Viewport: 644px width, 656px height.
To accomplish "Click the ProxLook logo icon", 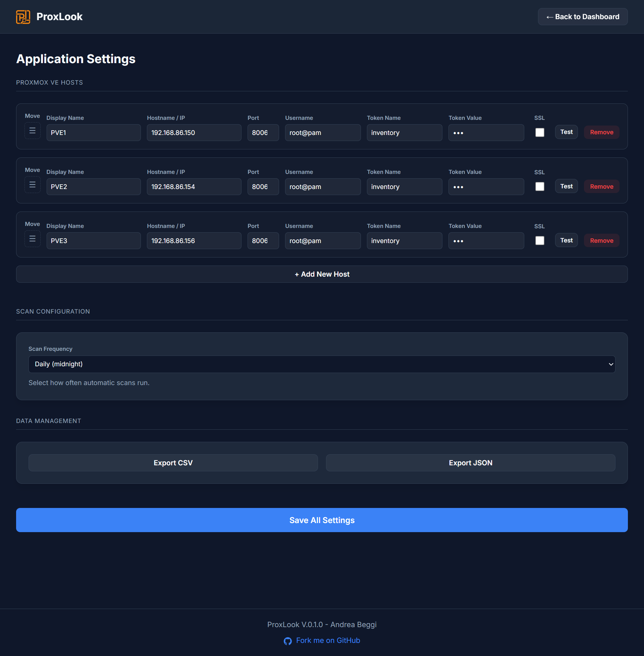I will click(23, 16).
